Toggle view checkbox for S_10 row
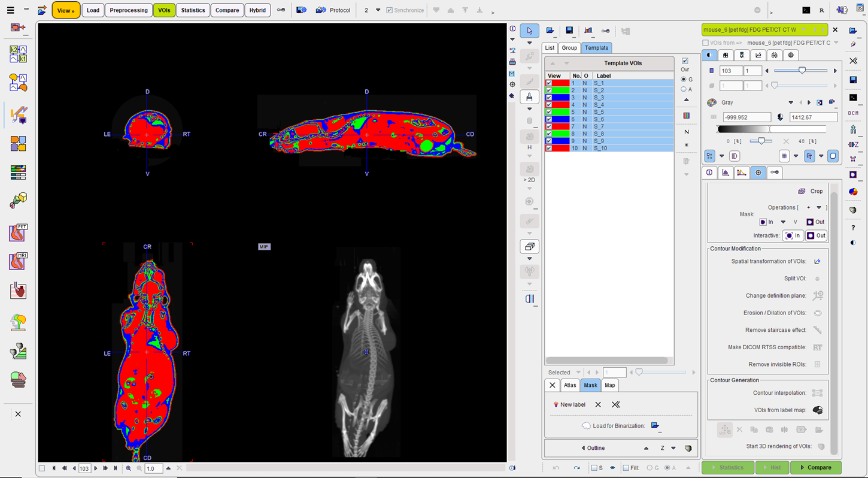The width and height of the screenshot is (868, 478). (549, 148)
